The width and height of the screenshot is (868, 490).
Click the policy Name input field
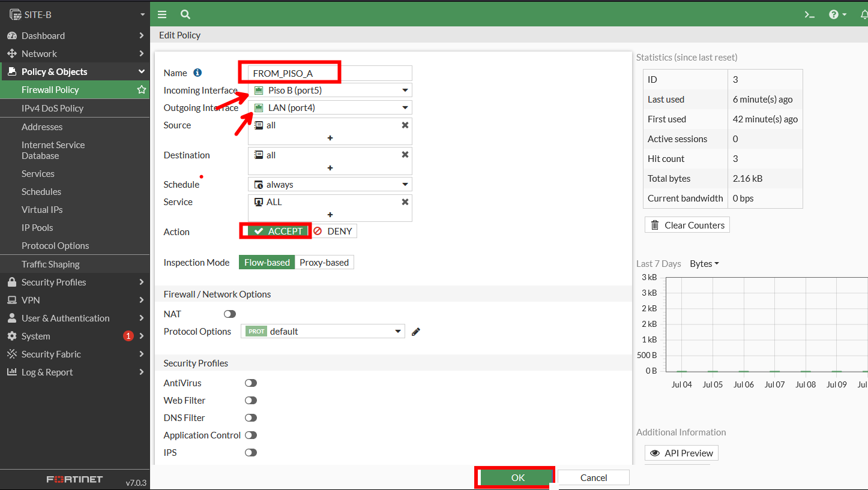(330, 73)
